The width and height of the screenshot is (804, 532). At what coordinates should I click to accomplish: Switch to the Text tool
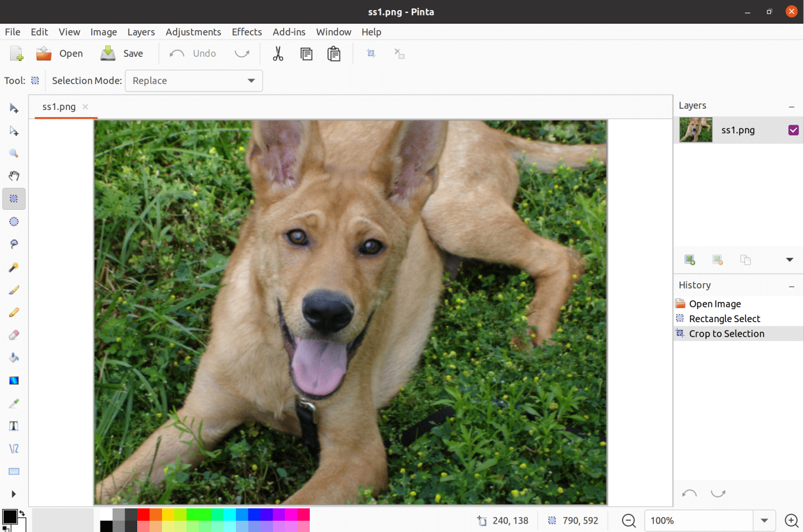[x=14, y=426]
